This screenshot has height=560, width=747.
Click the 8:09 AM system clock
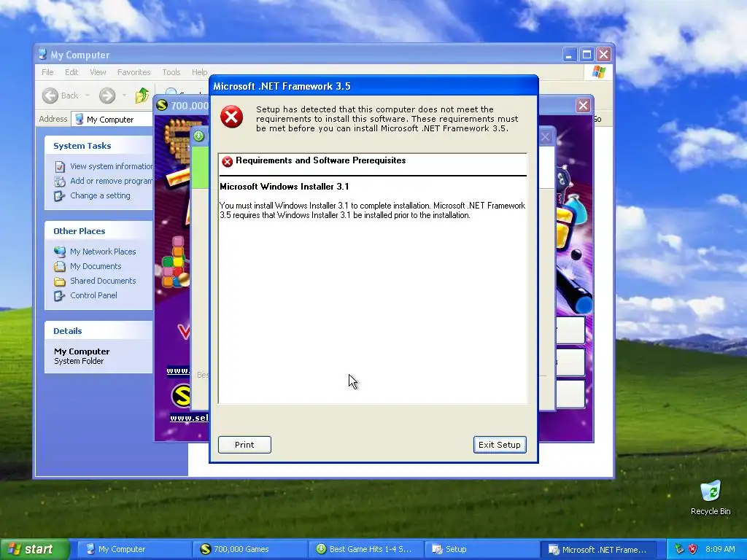720,549
